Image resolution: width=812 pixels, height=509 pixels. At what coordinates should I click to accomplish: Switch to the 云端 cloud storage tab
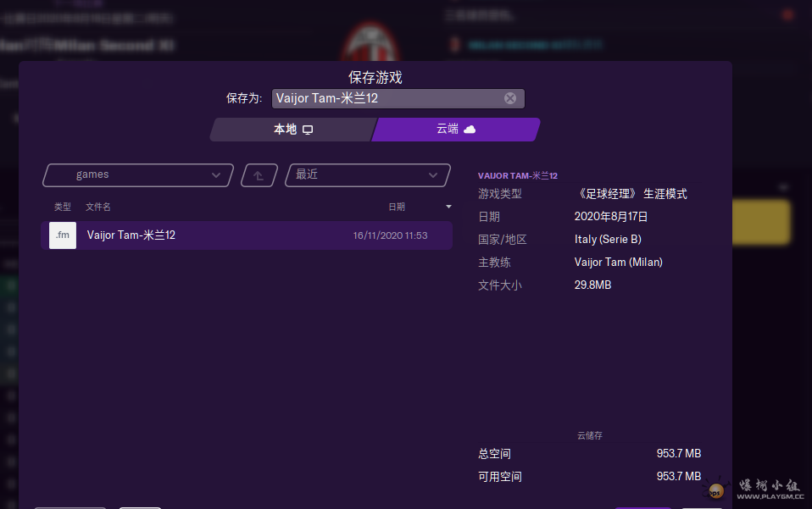tap(456, 130)
